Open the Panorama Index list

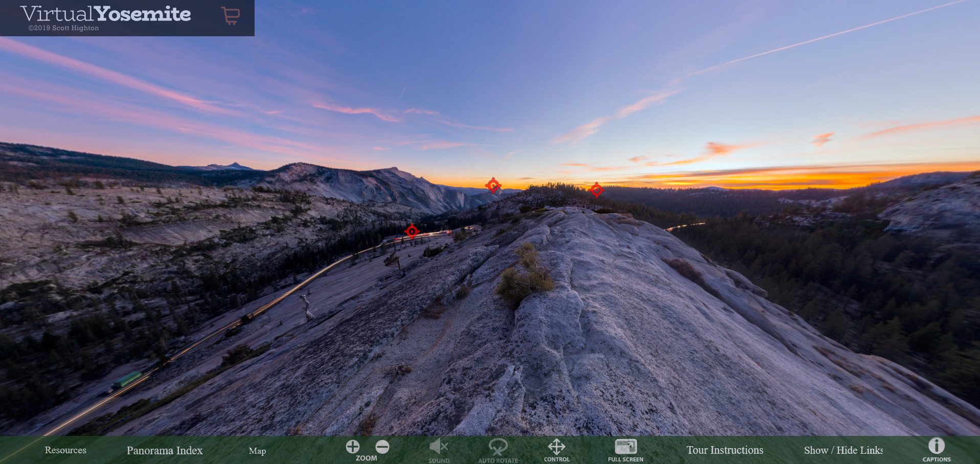coord(165,450)
